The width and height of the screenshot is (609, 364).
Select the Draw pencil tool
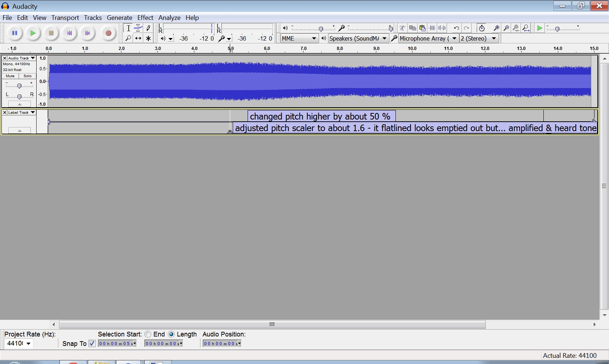coord(148,28)
